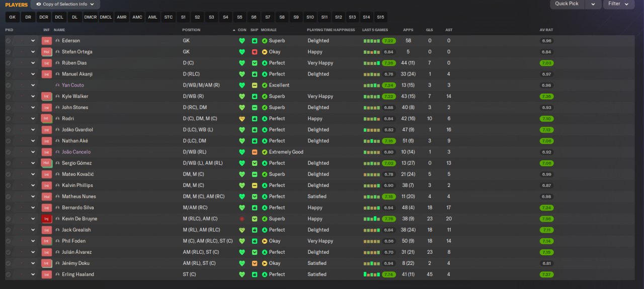
Task: Toggle the picked checkmark for Julián Álvarez
Action: pos(8,252)
